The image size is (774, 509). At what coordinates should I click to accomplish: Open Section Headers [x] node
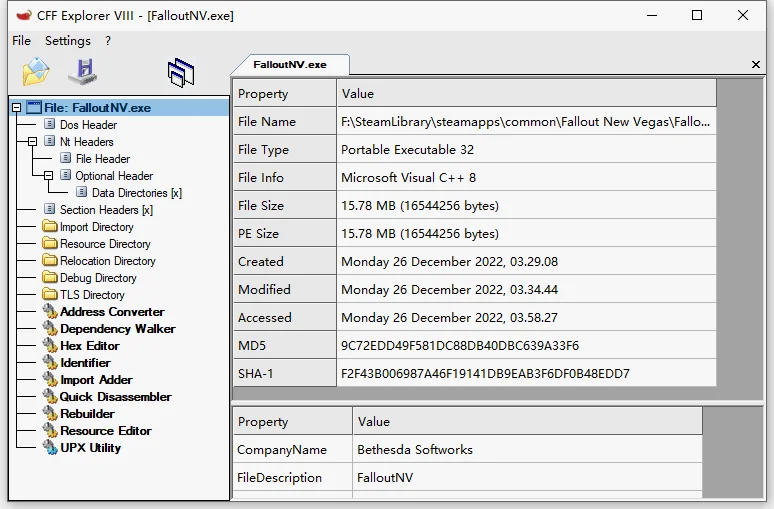(x=106, y=210)
